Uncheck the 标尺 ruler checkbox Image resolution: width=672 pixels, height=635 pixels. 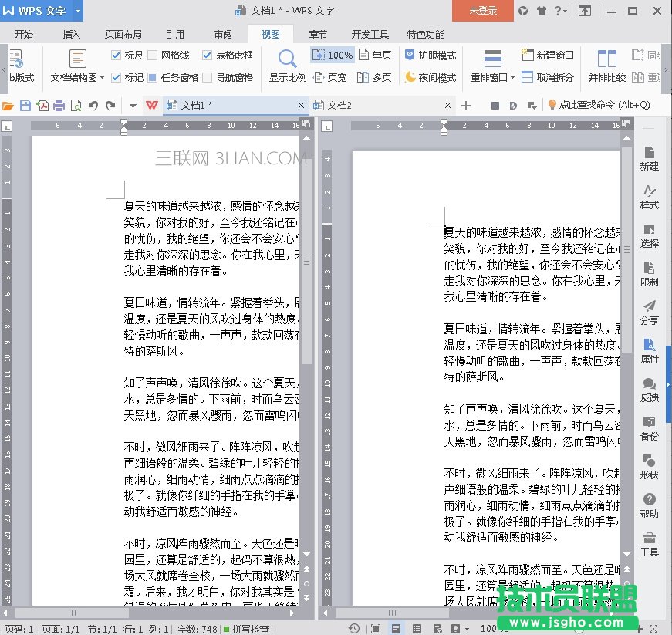click(x=117, y=56)
